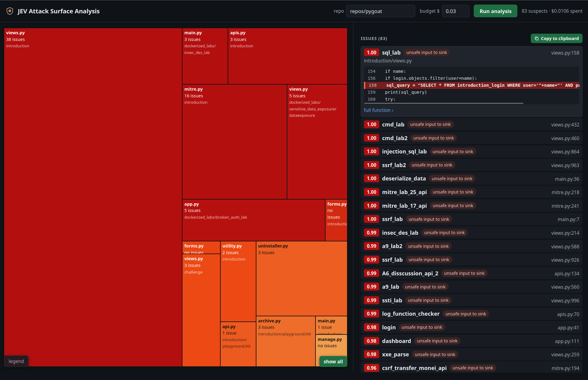The width and height of the screenshot is (588, 380).
Task: Select the mitre.py 16 issues tile
Action: point(235,142)
